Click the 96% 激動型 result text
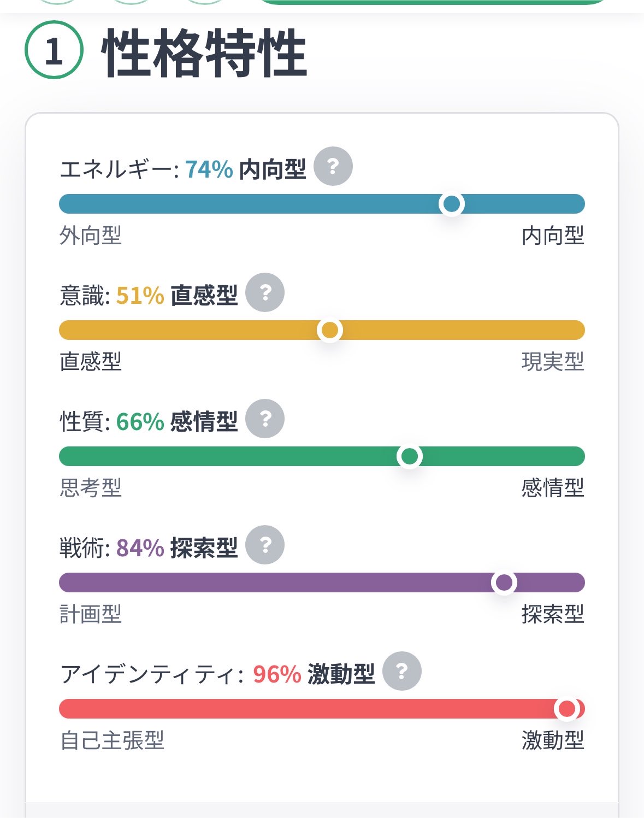This screenshot has height=818, width=644. pos(314,674)
